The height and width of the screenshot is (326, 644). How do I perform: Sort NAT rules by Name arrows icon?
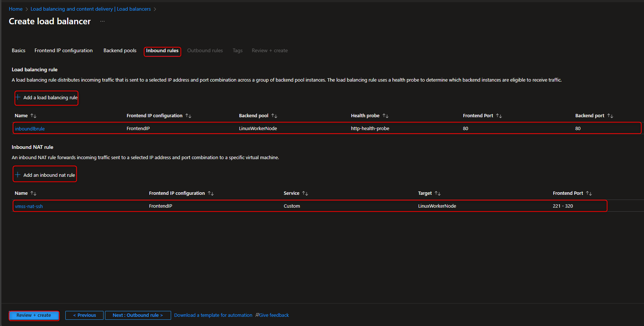(x=33, y=193)
